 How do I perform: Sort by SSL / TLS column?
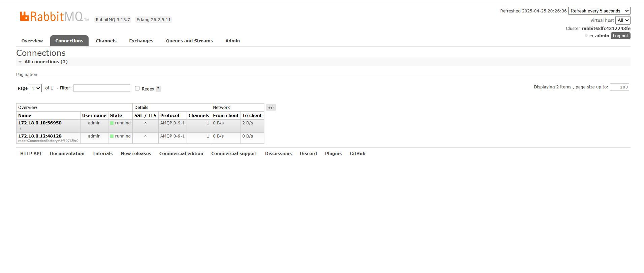[x=146, y=115]
